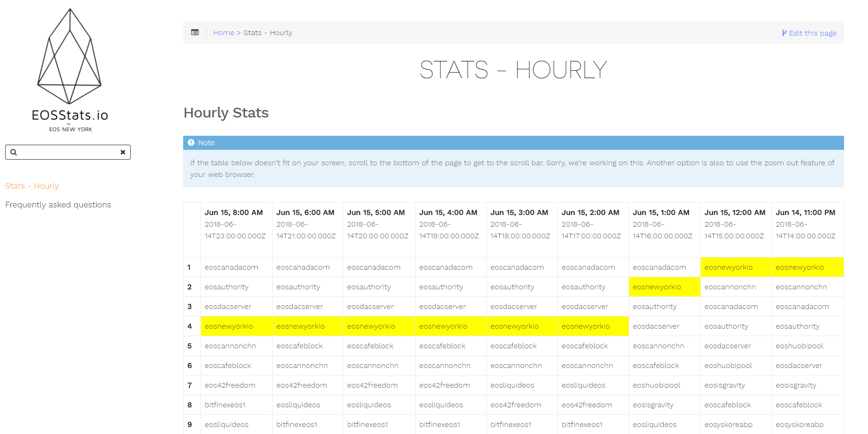Click bitfinexeos1 in the Jun 15, 8:00 AM column
Viewport: 868px width, 434px height.
(225, 405)
